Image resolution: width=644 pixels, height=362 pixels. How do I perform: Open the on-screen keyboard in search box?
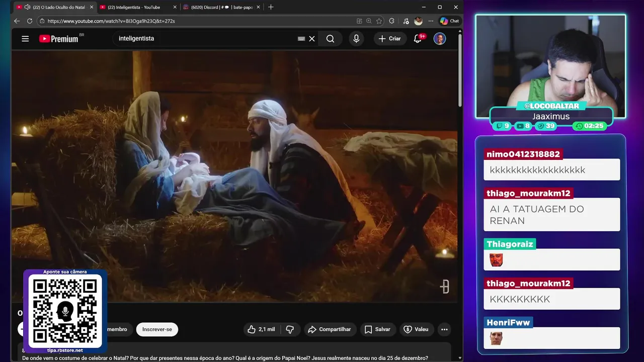point(301,39)
